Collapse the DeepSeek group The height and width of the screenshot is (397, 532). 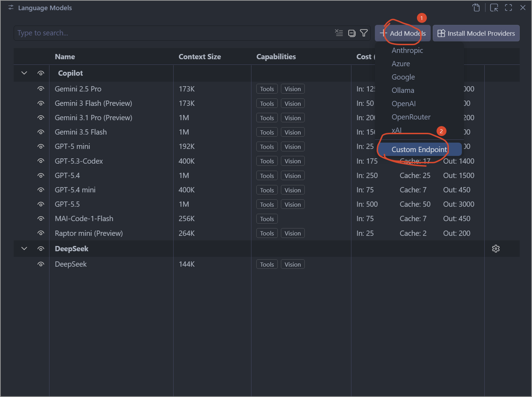[24, 249]
